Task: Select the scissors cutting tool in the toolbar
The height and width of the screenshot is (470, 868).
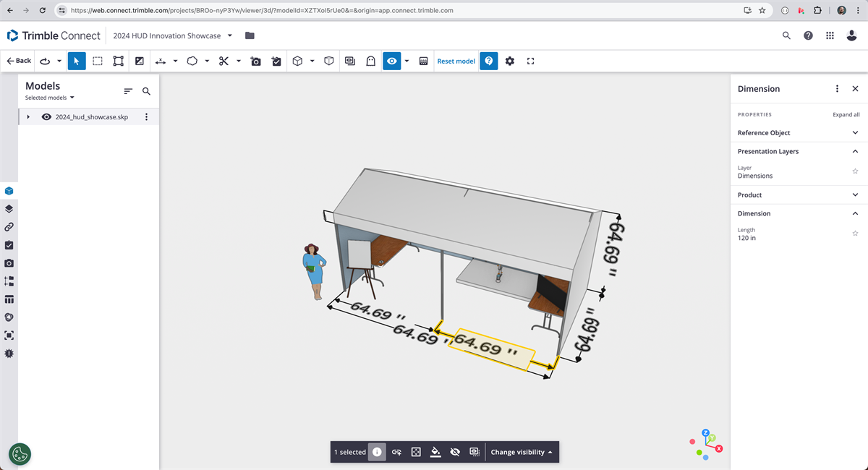Action: pos(224,61)
